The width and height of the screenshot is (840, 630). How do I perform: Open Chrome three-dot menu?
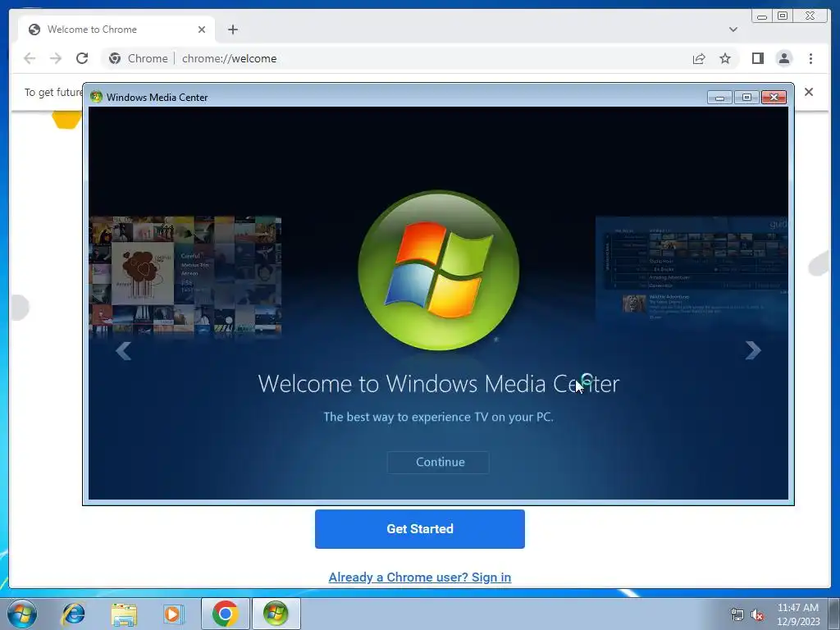pos(810,58)
